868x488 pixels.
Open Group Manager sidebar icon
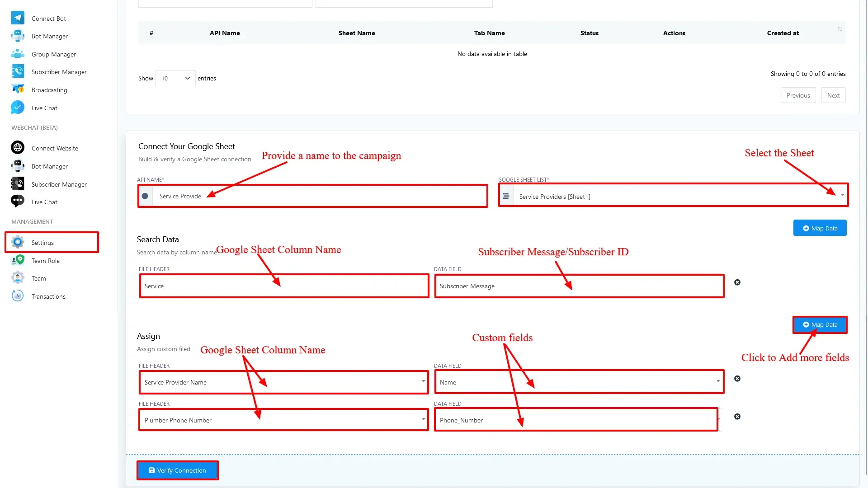tap(18, 54)
